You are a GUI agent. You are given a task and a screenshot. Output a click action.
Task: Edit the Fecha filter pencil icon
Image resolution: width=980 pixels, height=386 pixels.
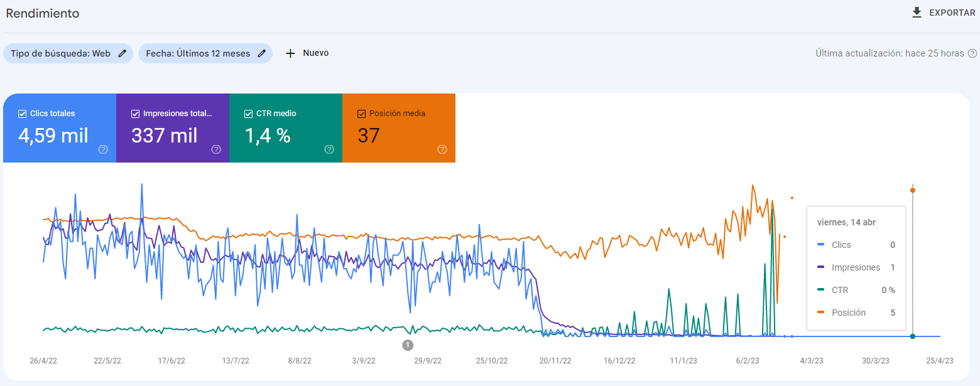tap(261, 53)
